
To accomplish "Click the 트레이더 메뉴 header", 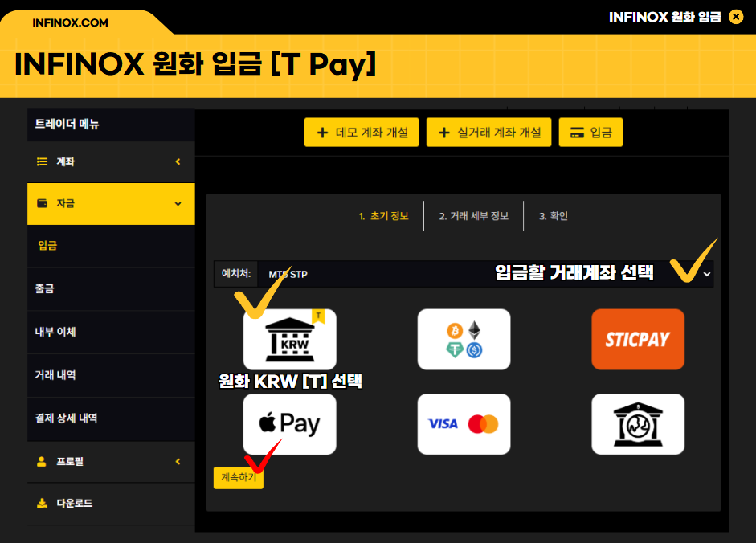I will (67, 125).
